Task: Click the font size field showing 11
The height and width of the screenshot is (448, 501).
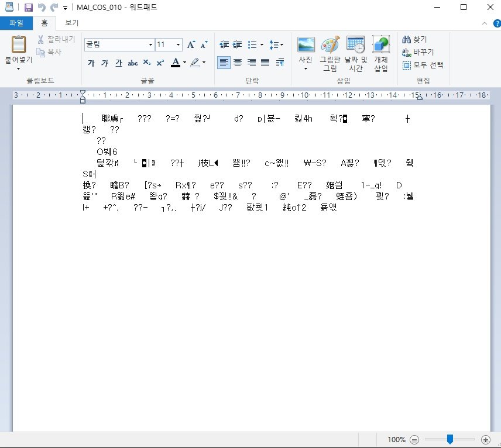Action: point(164,44)
